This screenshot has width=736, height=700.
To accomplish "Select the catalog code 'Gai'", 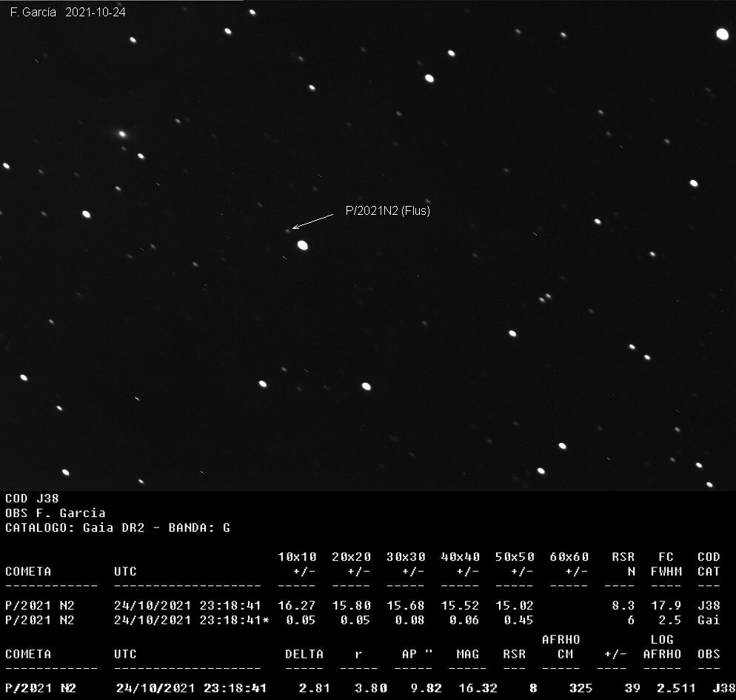I will coord(709,620).
